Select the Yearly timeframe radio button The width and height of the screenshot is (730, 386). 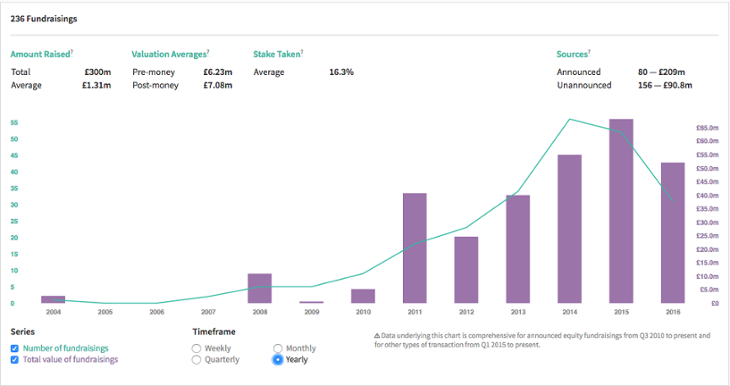point(278,359)
